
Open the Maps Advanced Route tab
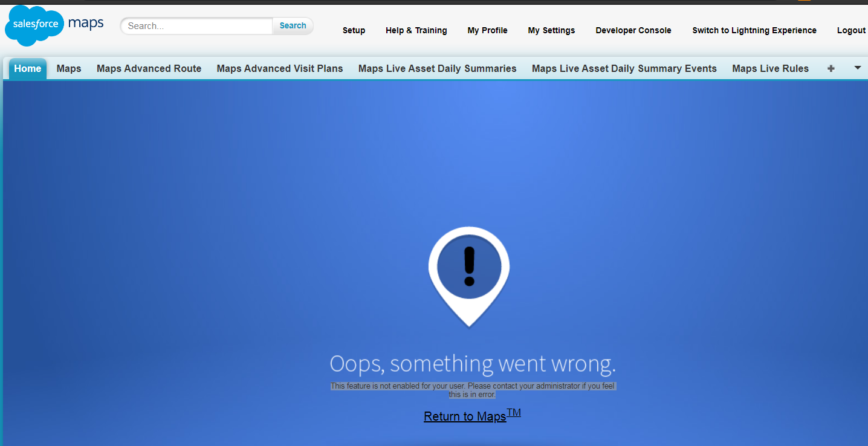click(x=149, y=69)
